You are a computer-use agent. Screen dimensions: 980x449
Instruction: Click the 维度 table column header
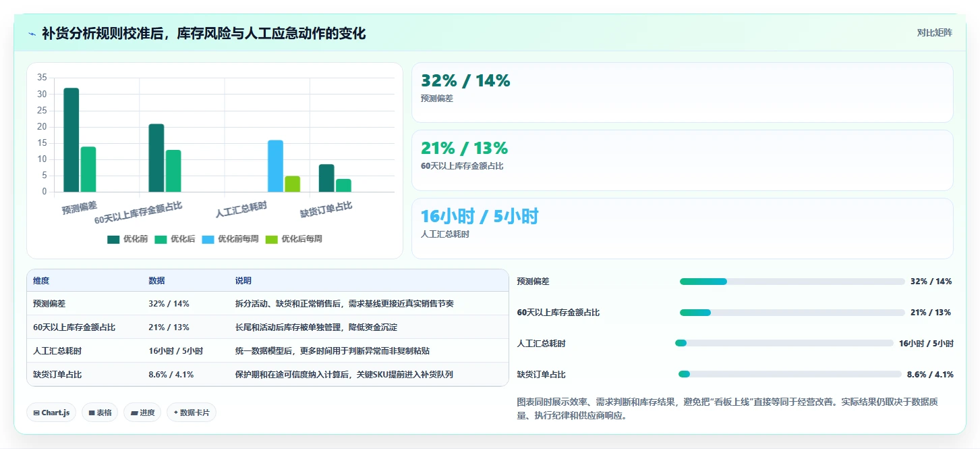(41, 281)
